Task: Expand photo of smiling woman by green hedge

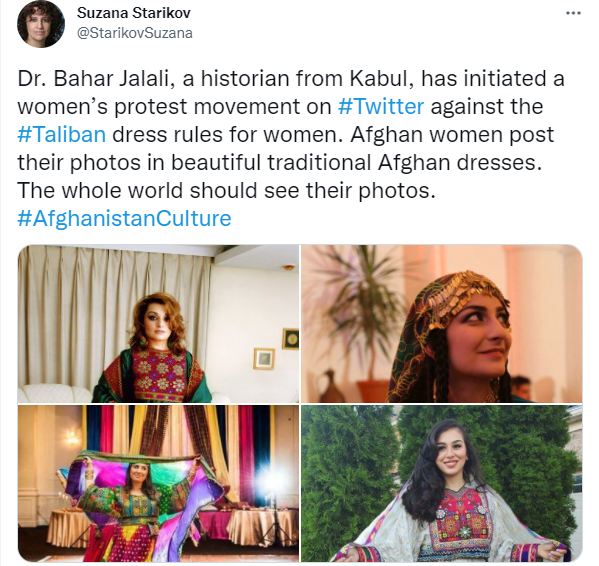Action: point(442,484)
